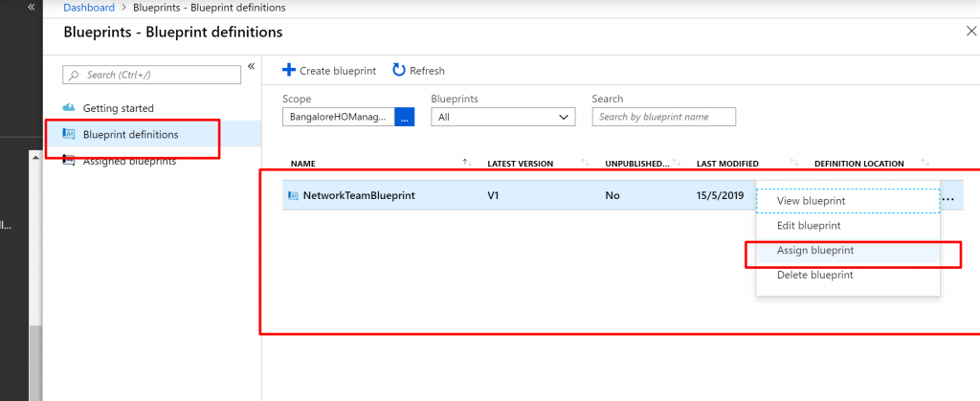The width and height of the screenshot is (980, 401).
Task: Choose Delete blueprint from context menu
Action: coord(814,276)
